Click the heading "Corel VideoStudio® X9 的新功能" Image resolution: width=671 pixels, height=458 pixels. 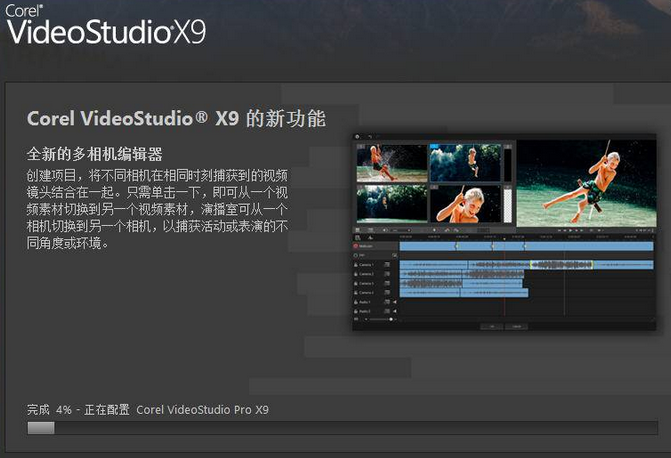pos(176,119)
